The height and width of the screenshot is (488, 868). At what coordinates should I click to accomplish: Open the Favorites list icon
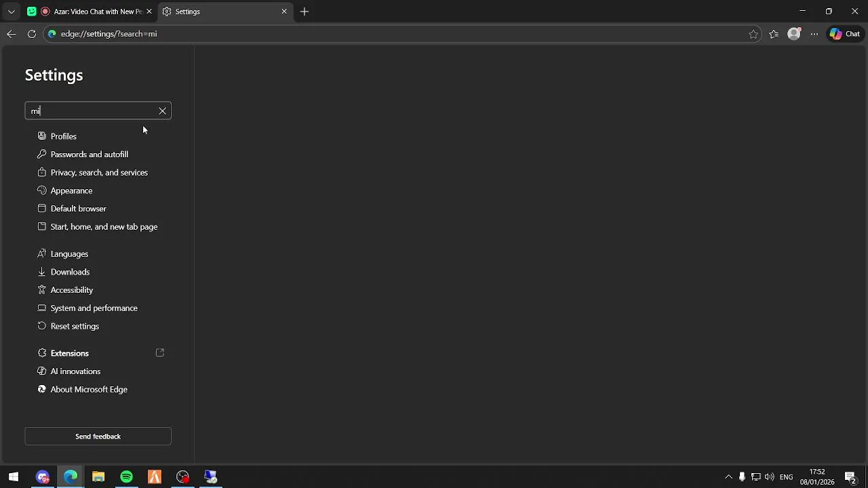click(774, 34)
